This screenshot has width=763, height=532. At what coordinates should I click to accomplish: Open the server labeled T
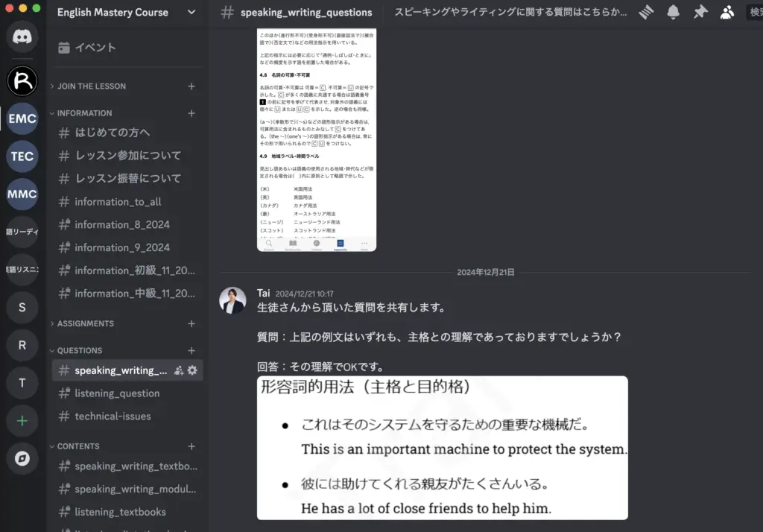22,383
